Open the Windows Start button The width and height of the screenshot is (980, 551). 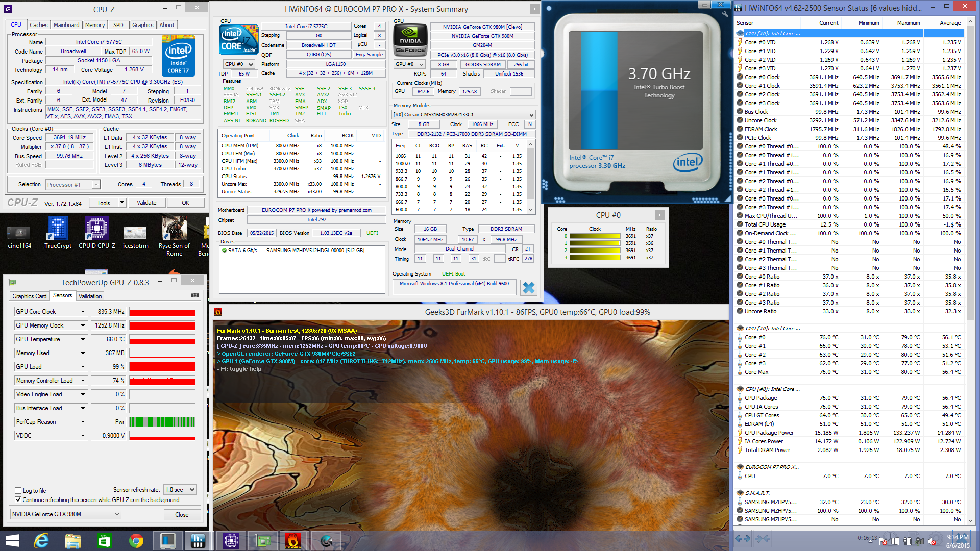point(13,541)
